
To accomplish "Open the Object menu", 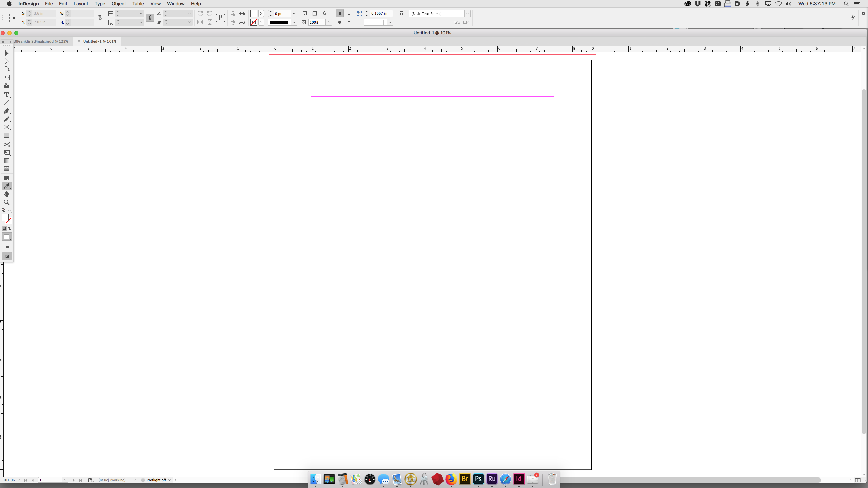I will point(118,4).
